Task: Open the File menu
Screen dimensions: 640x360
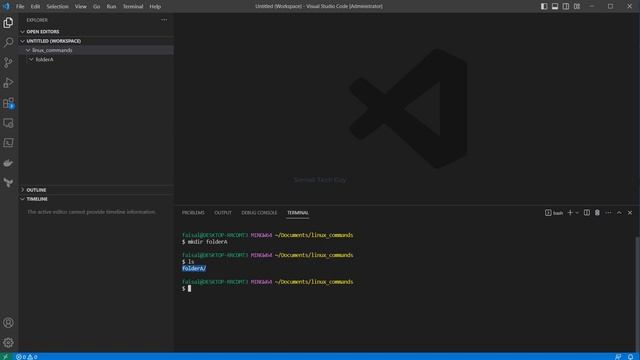Action: pyautogui.click(x=20, y=6)
